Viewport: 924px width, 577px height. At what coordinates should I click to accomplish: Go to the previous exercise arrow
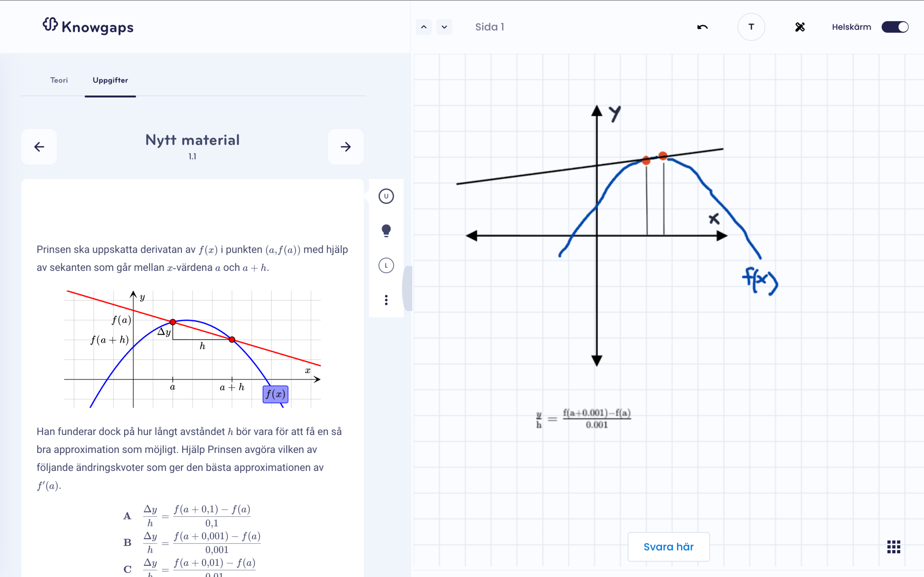tap(39, 147)
